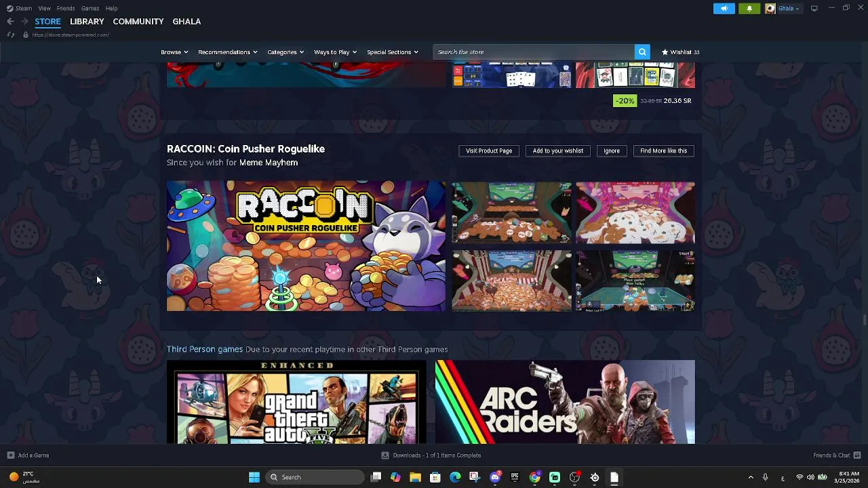Go forward with the right arrow
The image size is (868, 488).
[24, 22]
